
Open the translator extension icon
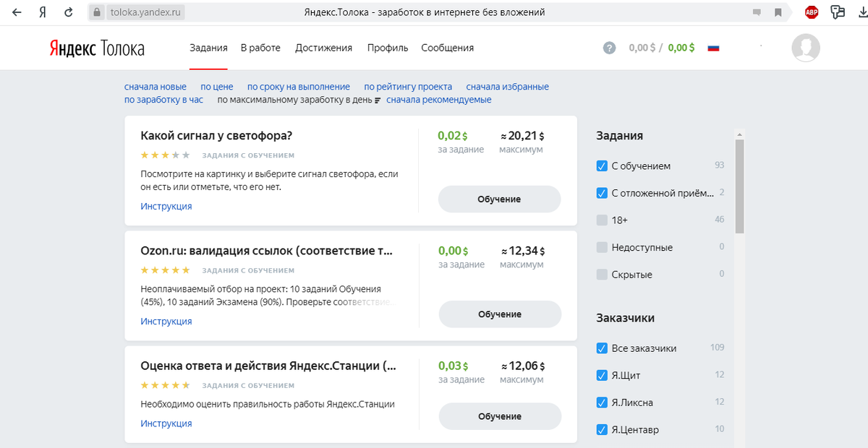click(838, 12)
